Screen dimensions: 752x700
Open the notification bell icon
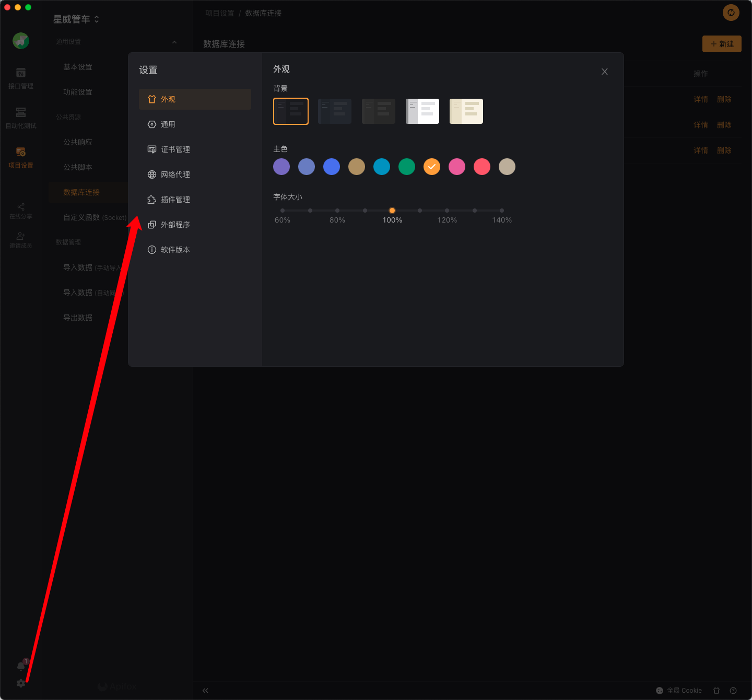click(x=21, y=666)
